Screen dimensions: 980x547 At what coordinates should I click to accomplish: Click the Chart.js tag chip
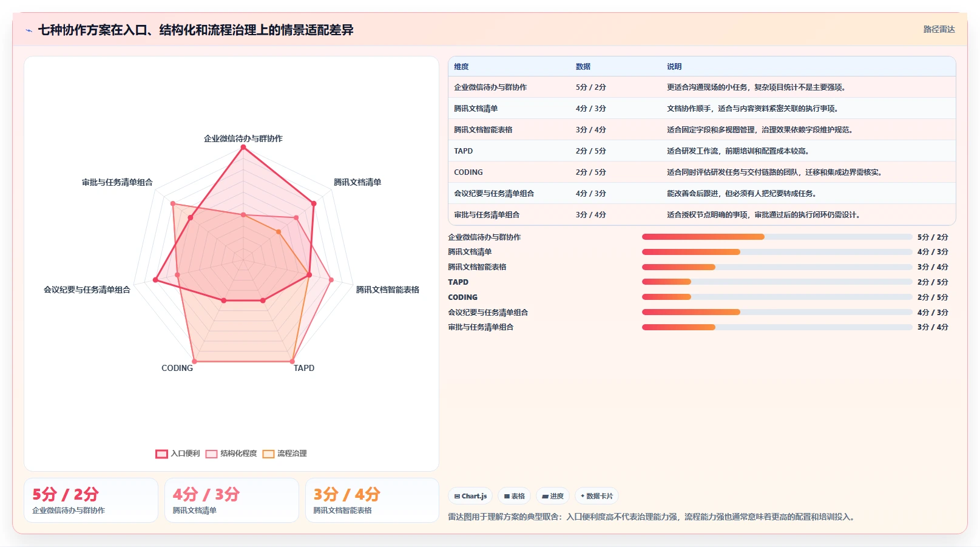coord(470,496)
